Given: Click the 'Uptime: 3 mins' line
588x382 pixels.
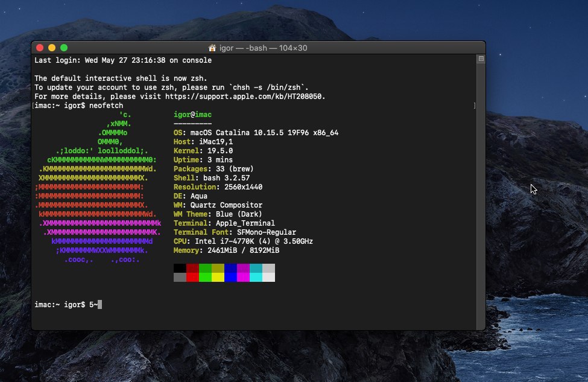Looking at the screenshot, I should pos(203,159).
